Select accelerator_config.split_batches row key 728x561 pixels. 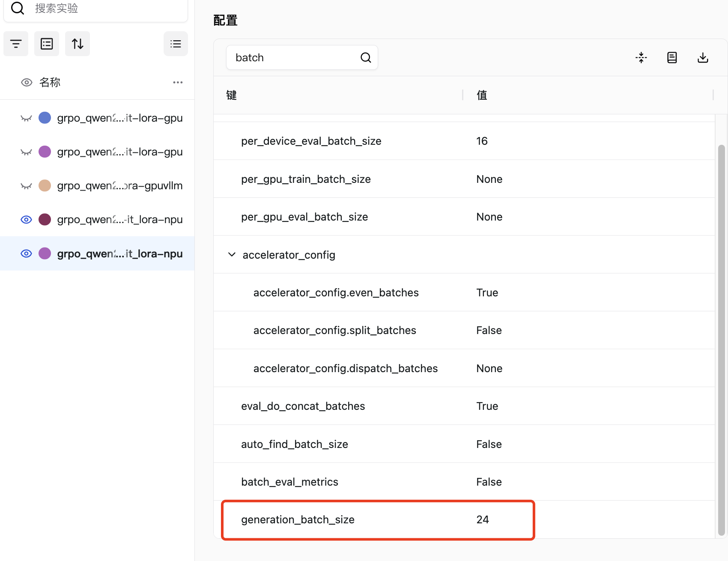[335, 330]
